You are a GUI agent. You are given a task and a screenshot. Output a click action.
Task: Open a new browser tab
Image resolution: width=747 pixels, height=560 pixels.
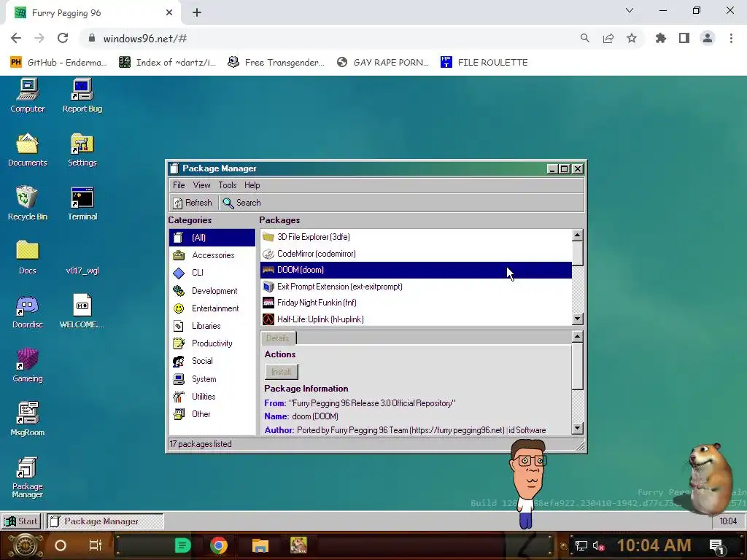click(x=197, y=13)
